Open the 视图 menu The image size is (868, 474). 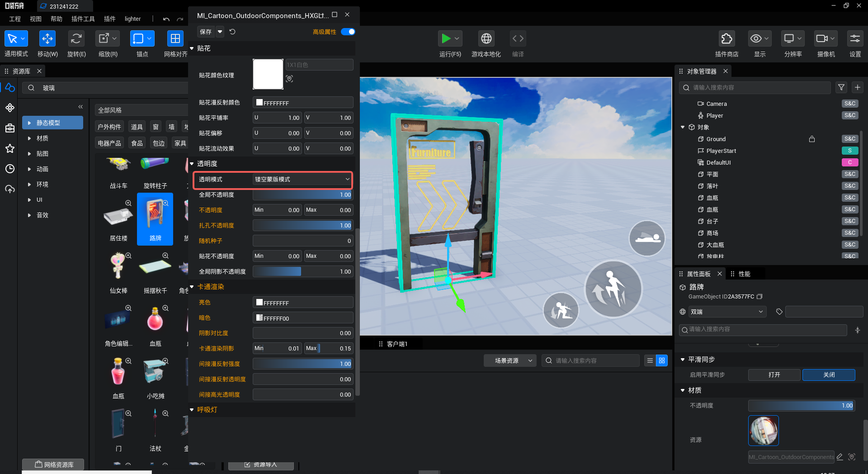36,19
